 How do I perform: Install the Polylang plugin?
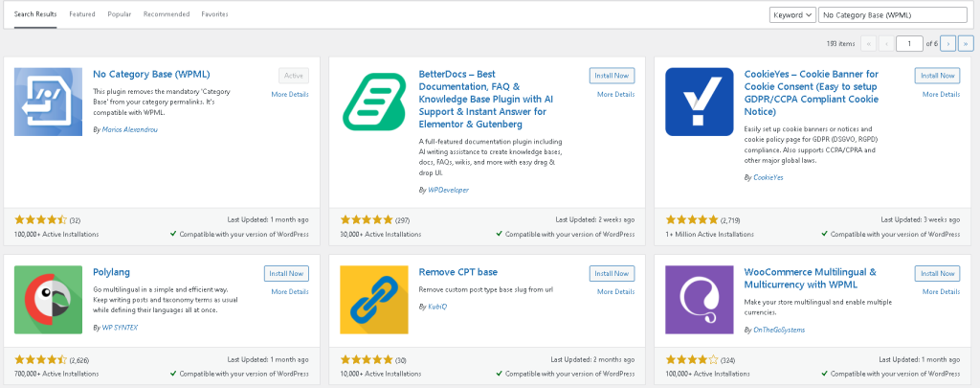pyautogui.click(x=286, y=273)
